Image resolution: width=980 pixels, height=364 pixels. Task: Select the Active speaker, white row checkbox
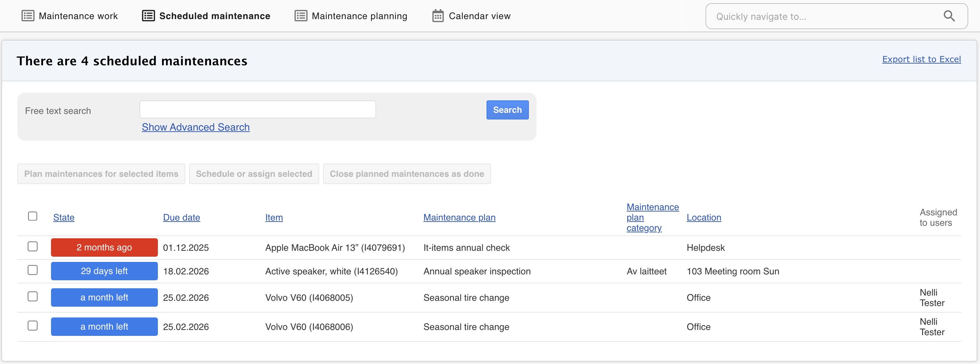33,270
